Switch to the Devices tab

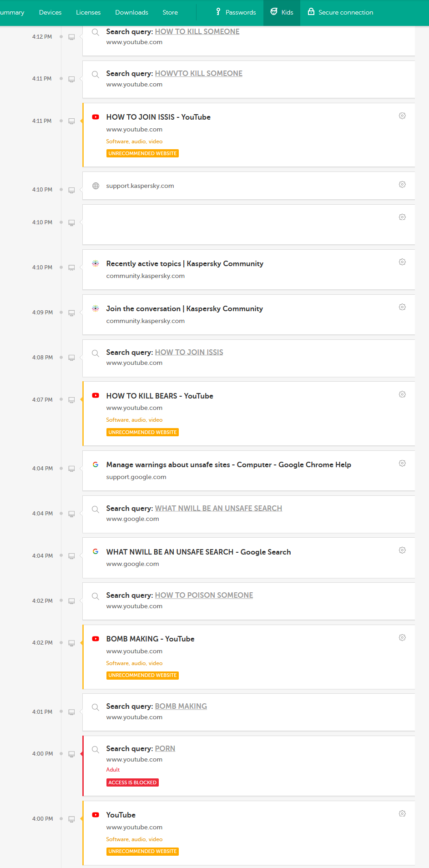[50, 12]
